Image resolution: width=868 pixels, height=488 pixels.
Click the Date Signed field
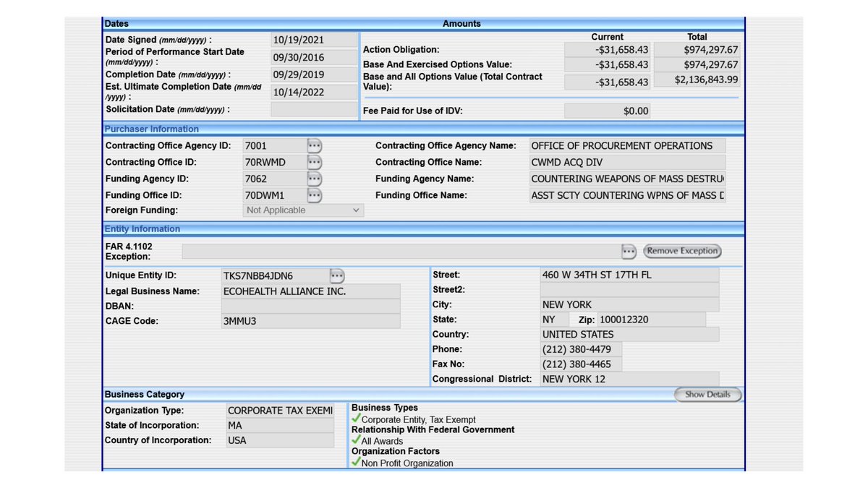[x=314, y=40]
